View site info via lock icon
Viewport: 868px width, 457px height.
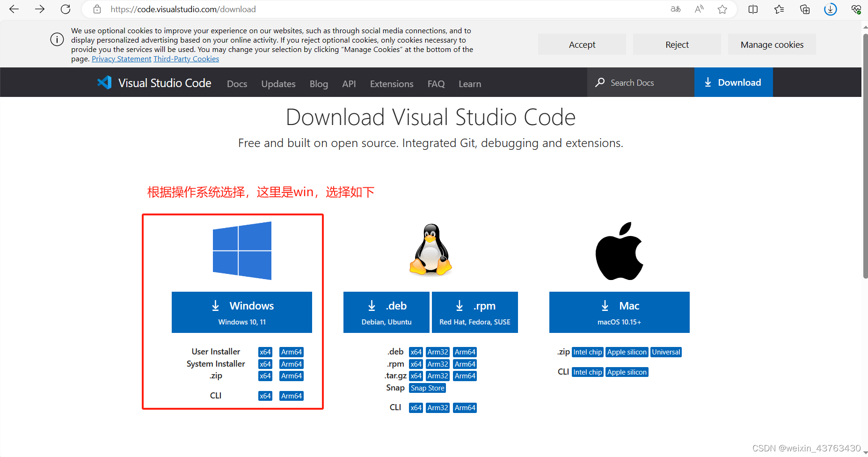tap(97, 9)
